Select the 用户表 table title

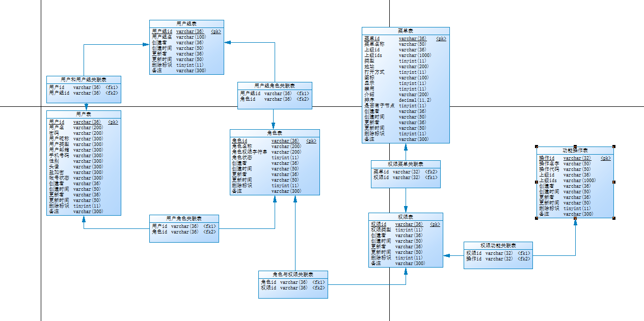point(84,114)
